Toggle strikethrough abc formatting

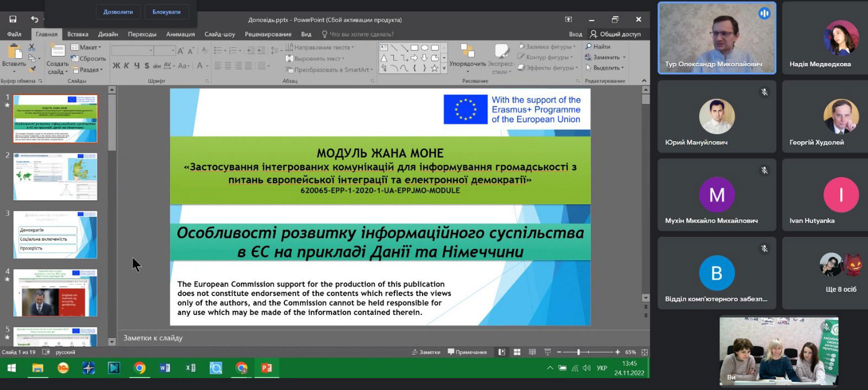click(x=157, y=66)
